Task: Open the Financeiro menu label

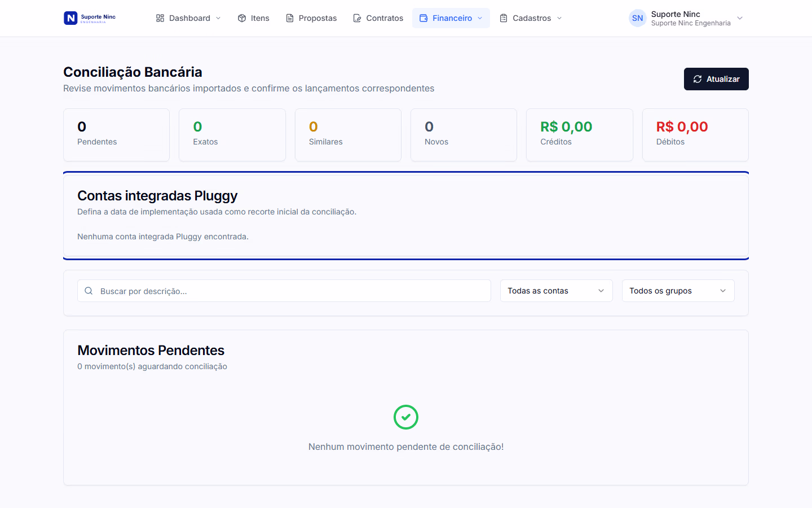Action: point(452,18)
